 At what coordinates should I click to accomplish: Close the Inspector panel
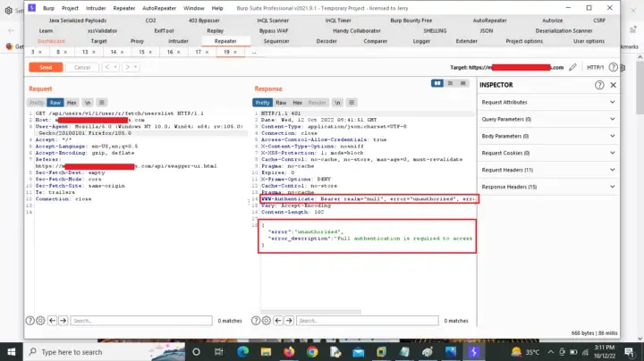(614, 85)
